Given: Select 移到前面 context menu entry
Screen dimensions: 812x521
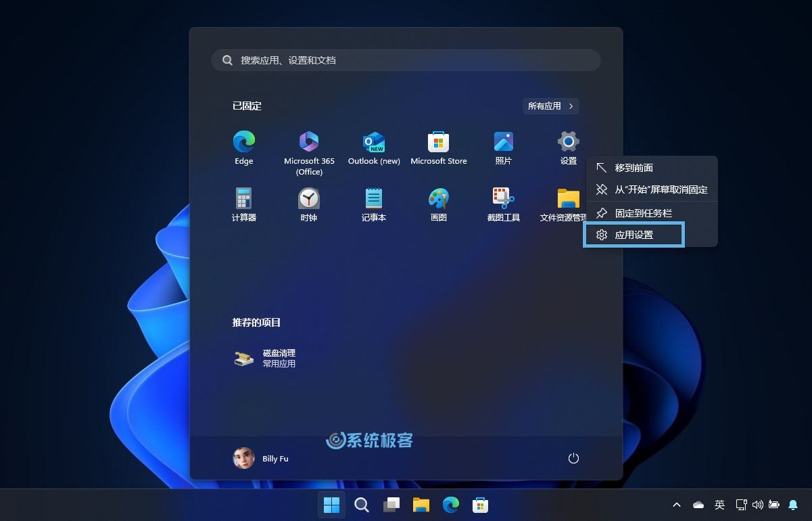Looking at the screenshot, I should (634, 168).
